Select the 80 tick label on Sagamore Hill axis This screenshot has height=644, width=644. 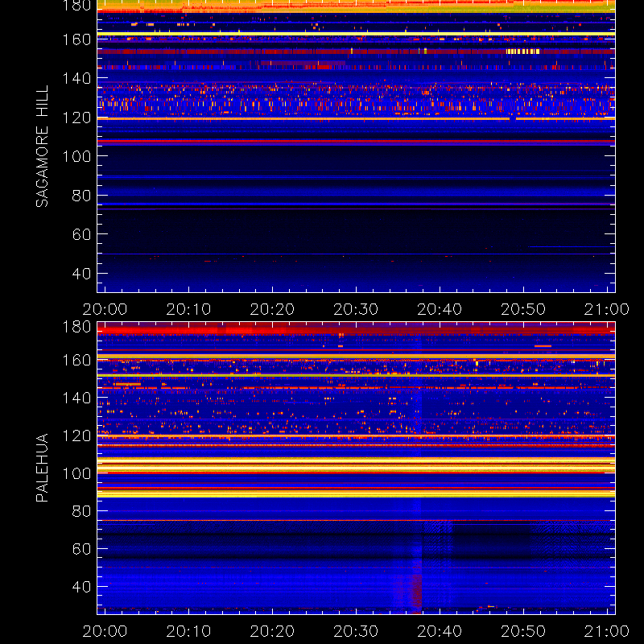pyautogui.click(x=81, y=196)
